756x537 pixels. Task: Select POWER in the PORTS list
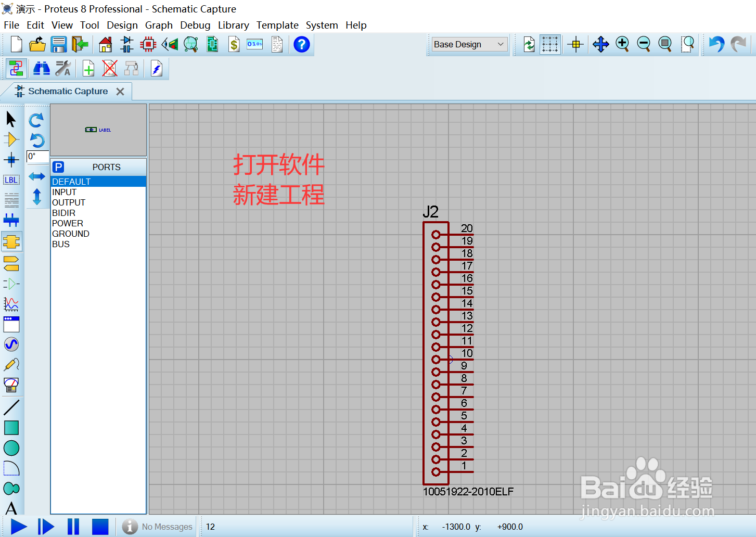[x=98, y=223]
